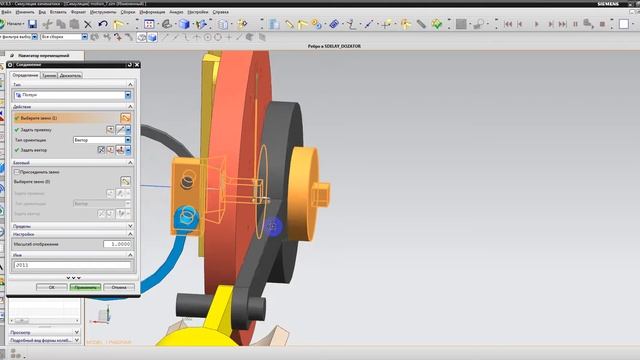Click the shaded cube icon in selection bar
Screen dimensions: 640x360
pos(152,38)
